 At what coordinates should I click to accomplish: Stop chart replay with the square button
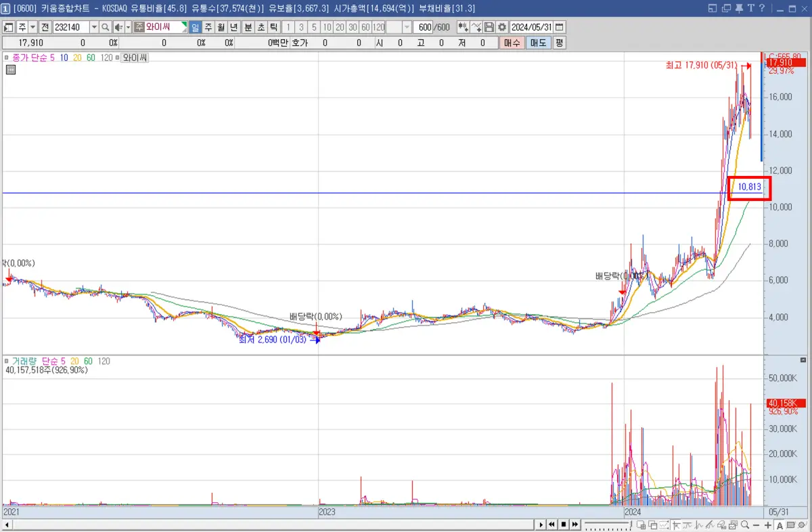563,525
